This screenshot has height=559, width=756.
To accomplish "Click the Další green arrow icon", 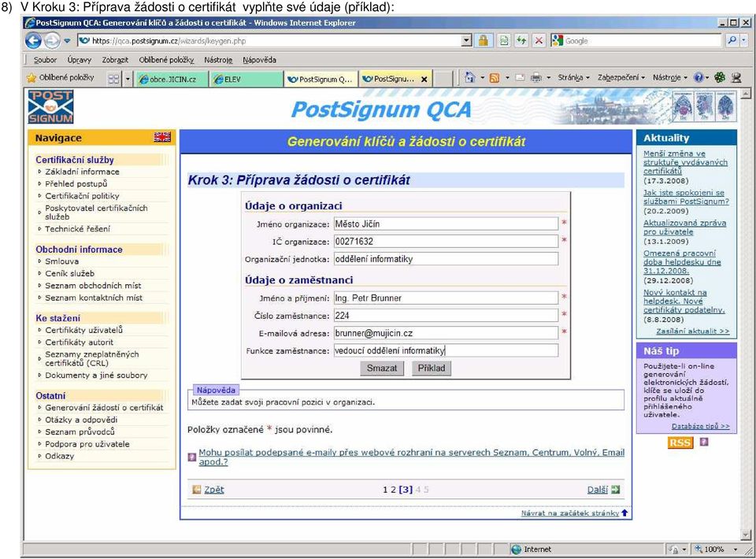I will click(616, 490).
